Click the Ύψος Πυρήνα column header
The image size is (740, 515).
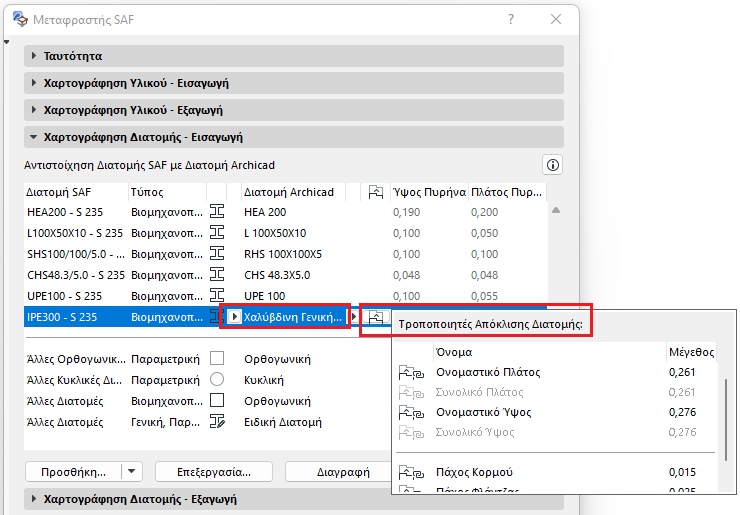(429, 192)
